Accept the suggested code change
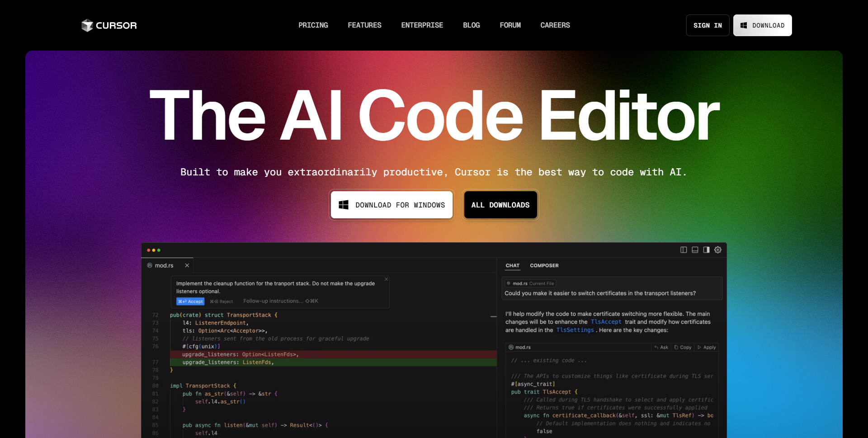Image resolution: width=868 pixels, height=438 pixels. point(190,301)
